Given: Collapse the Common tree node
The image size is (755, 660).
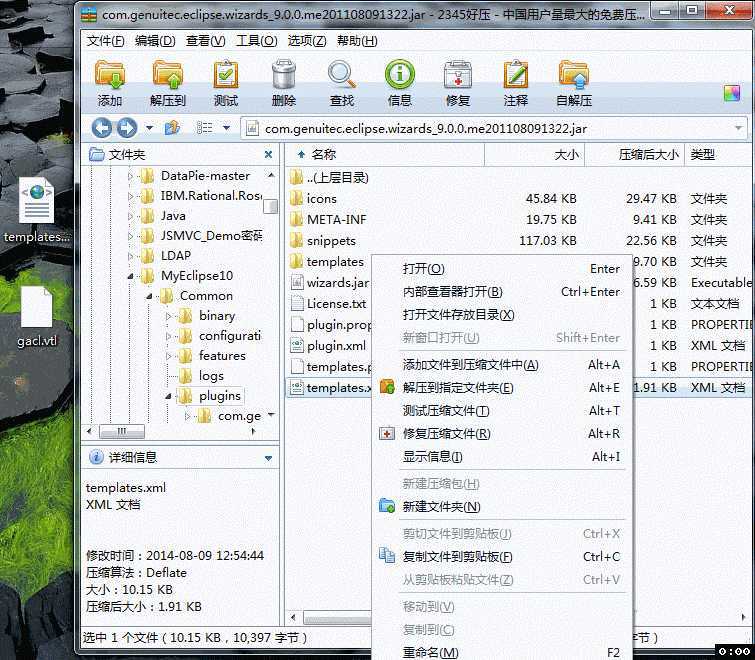Looking at the screenshot, I should point(149,296).
